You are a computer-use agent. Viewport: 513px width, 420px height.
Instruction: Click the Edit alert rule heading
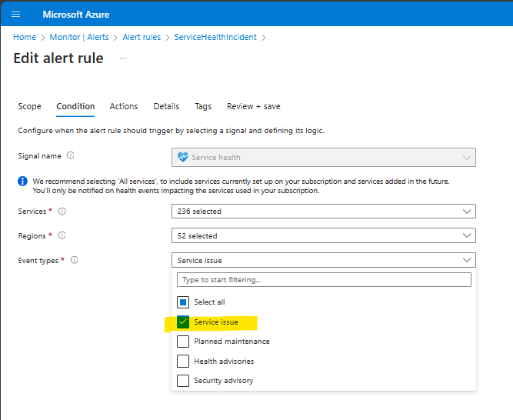point(58,58)
